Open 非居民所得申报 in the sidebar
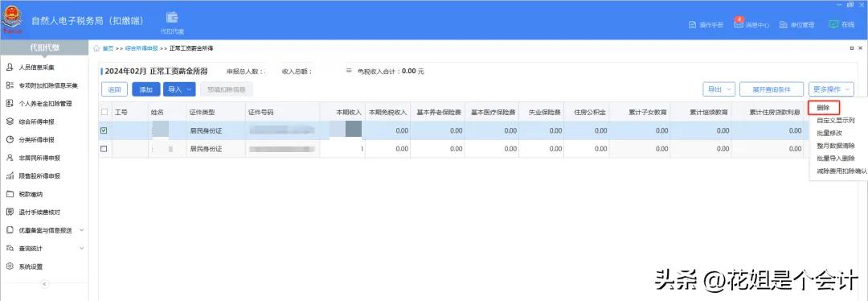This screenshot has height=301, width=868. (39, 158)
